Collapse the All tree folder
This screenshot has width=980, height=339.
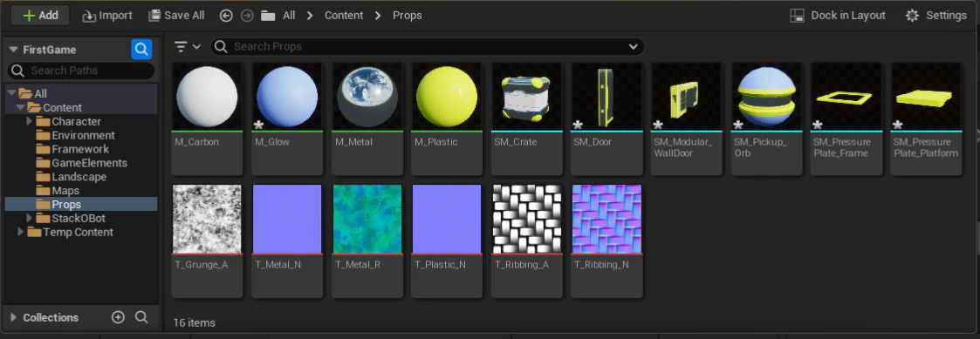tap(11, 93)
